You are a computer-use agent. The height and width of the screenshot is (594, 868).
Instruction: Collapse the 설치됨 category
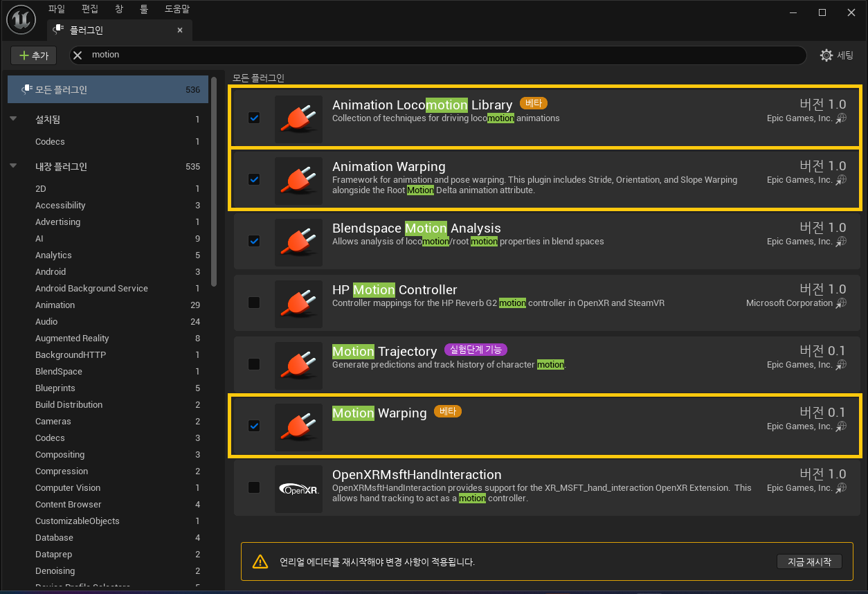click(x=13, y=119)
